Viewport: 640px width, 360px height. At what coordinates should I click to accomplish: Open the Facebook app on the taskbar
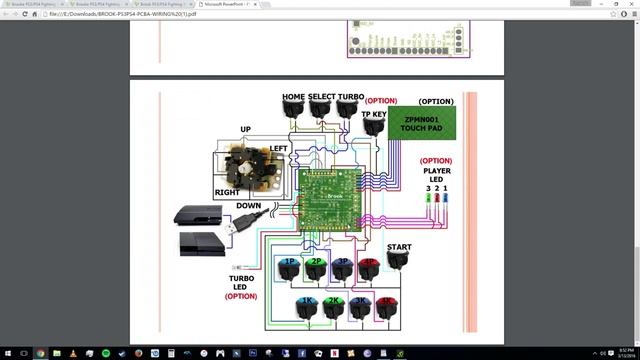[x=302, y=353]
